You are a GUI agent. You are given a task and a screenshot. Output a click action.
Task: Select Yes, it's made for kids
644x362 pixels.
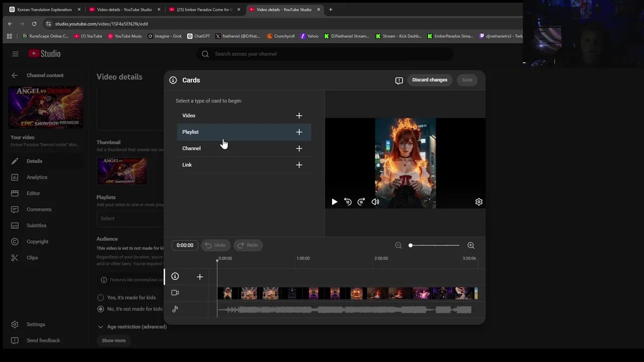101,298
